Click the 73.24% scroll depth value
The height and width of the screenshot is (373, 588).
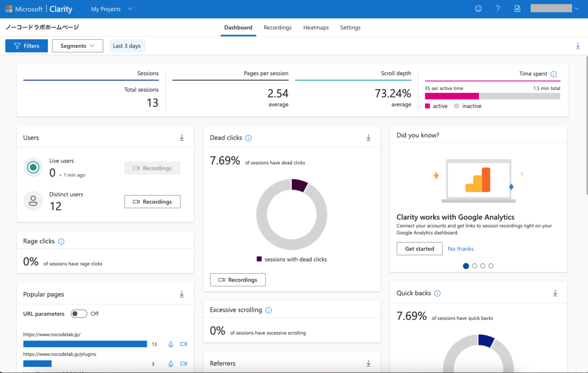(x=393, y=93)
